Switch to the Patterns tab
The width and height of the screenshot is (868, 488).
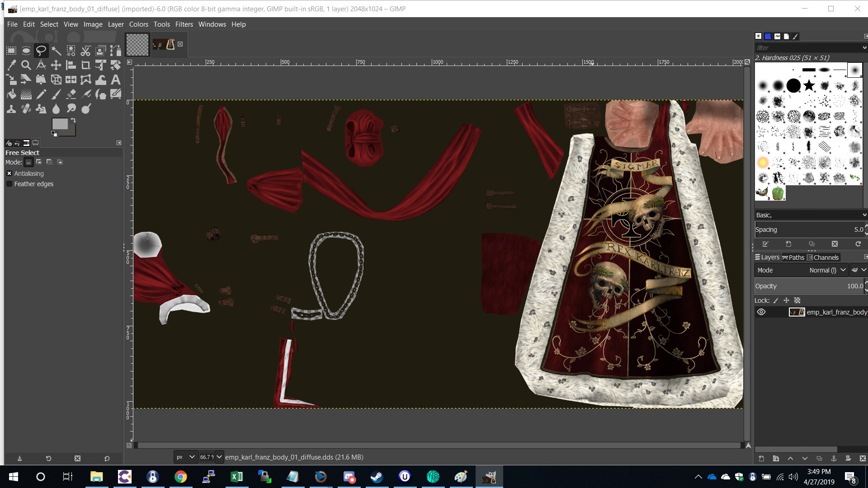768,36
